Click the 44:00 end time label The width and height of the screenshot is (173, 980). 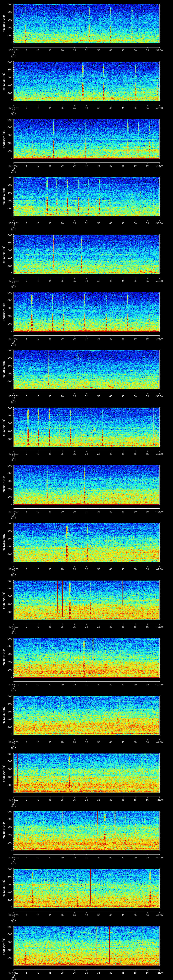click(159, 742)
